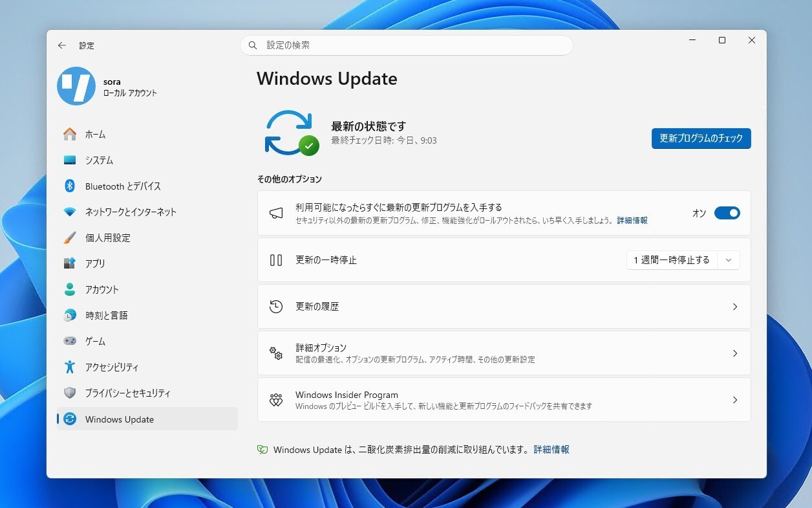812x508 pixels.
Task: Expand 詳細オプション with its chevron
Action: click(x=735, y=353)
